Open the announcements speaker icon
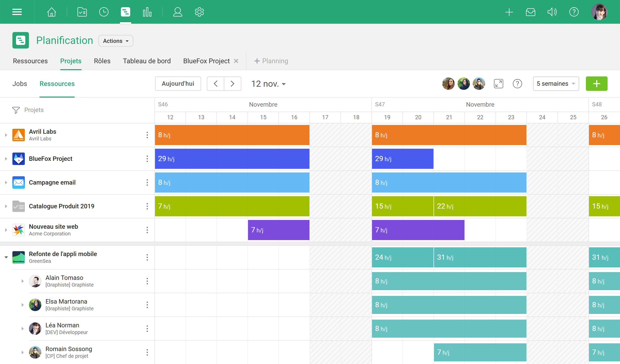This screenshot has height=364, width=620. click(x=552, y=12)
